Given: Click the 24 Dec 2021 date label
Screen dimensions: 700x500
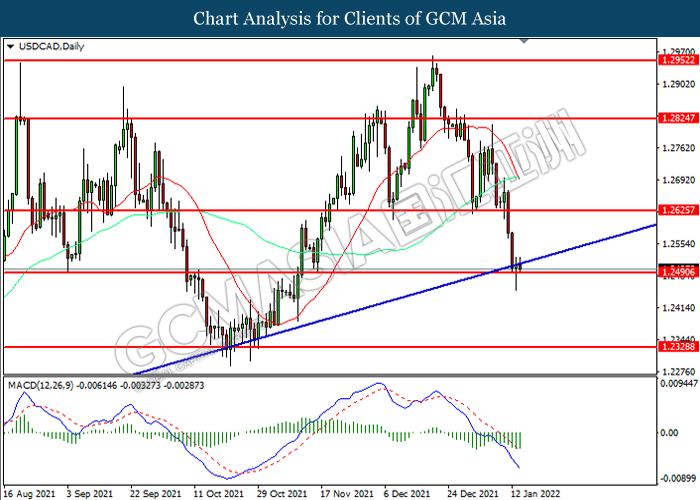Looking at the screenshot, I should (x=473, y=494).
